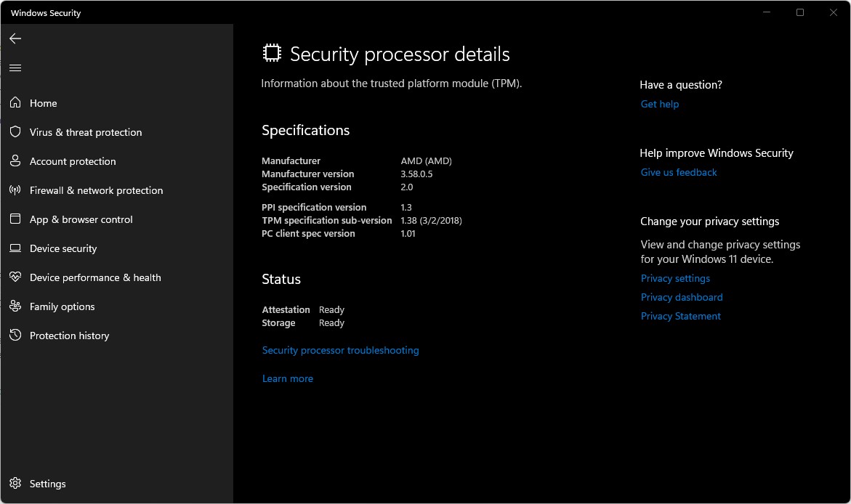Click Change your privacy settings heading
This screenshot has width=851, height=504.
(x=709, y=221)
